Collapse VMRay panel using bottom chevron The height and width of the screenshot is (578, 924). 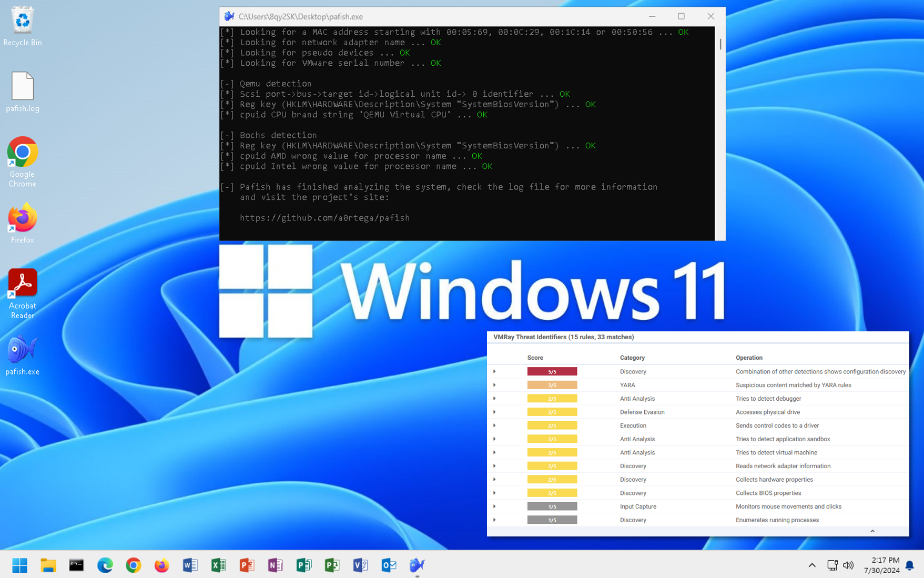[x=872, y=531]
